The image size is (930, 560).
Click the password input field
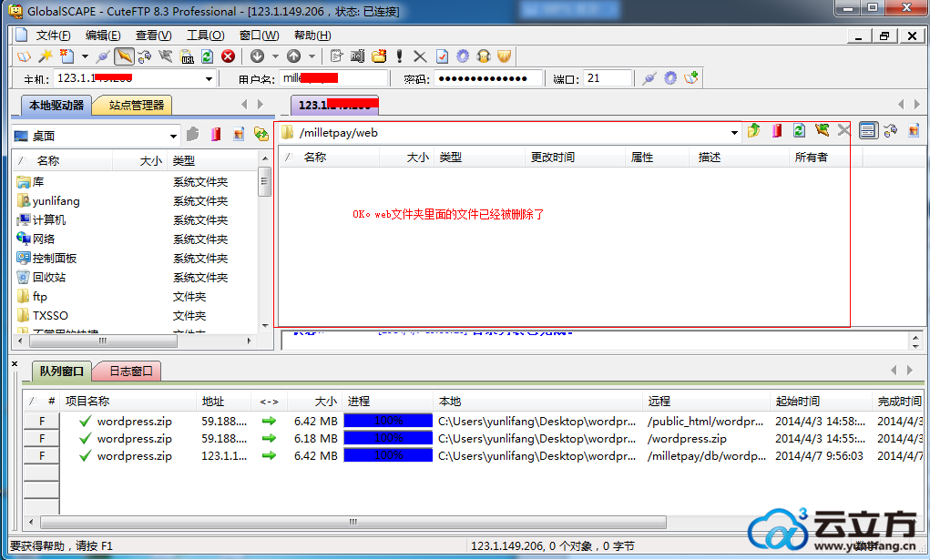[487, 78]
